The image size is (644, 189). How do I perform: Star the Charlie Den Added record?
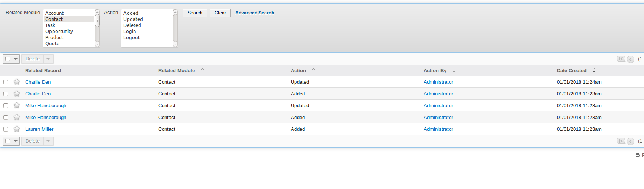pos(17,94)
